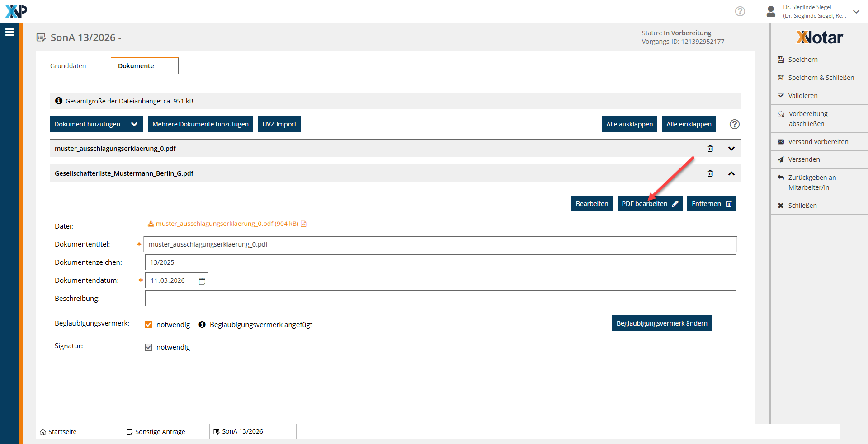Open the hamburger navigation menu
Viewport: 868px width, 444px height.
click(x=9, y=32)
